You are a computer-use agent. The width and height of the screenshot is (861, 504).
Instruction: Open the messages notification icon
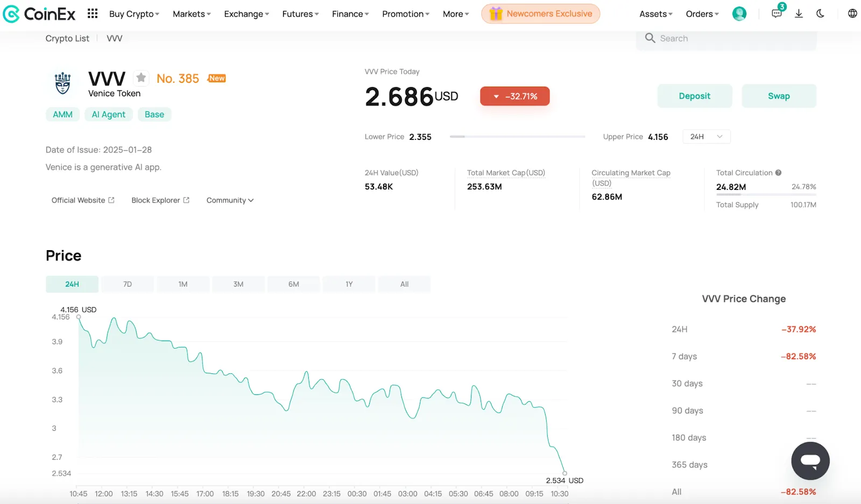coord(777,13)
